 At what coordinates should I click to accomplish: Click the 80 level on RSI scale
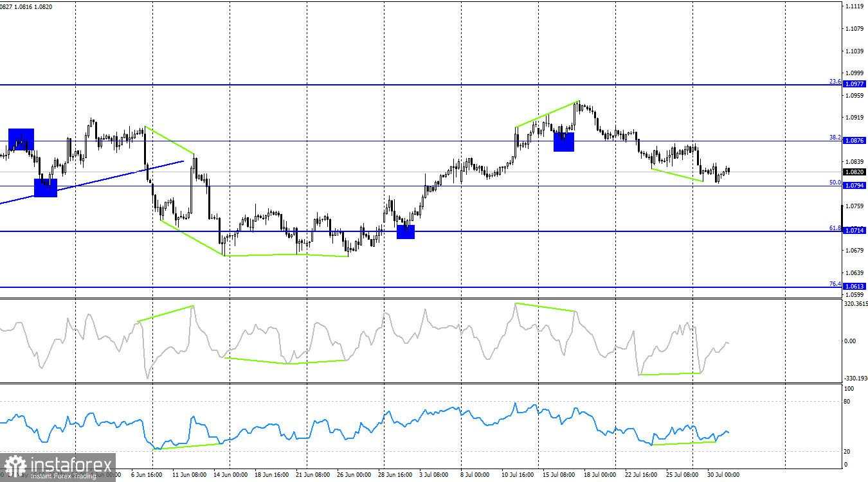(848, 402)
